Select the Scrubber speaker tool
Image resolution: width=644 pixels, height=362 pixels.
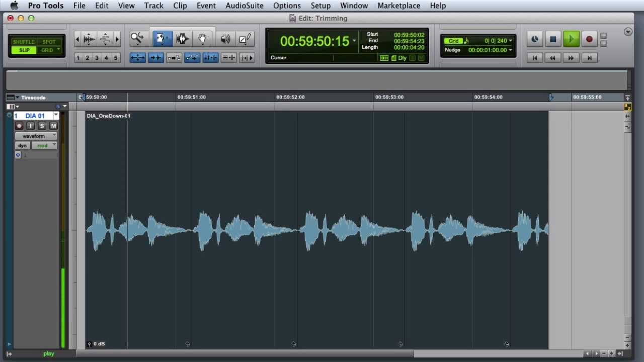click(225, 39)
